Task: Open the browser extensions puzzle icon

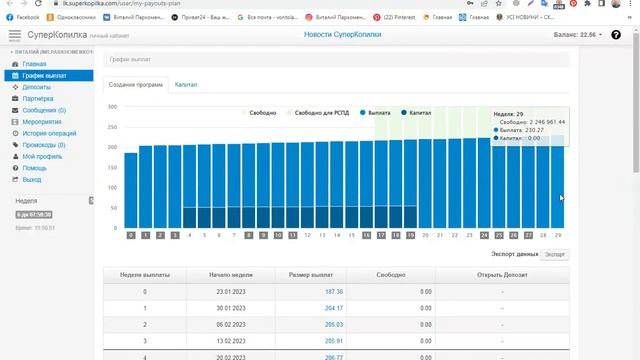Action: coord(587,3)
